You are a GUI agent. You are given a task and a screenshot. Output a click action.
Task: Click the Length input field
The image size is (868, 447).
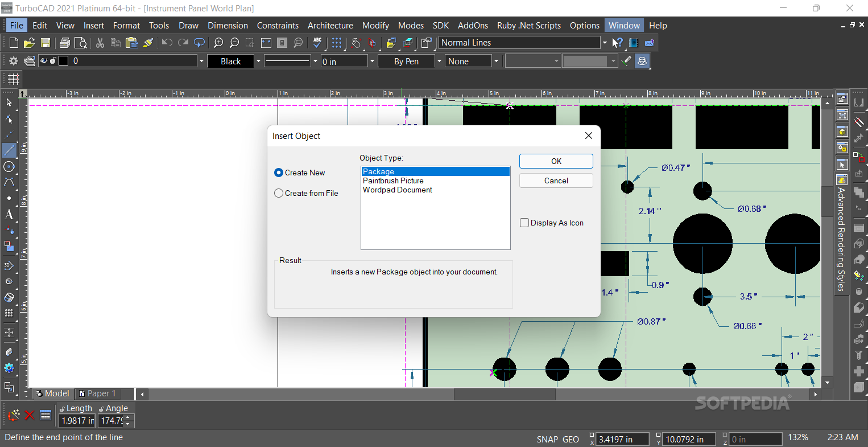tap(77, 421)
